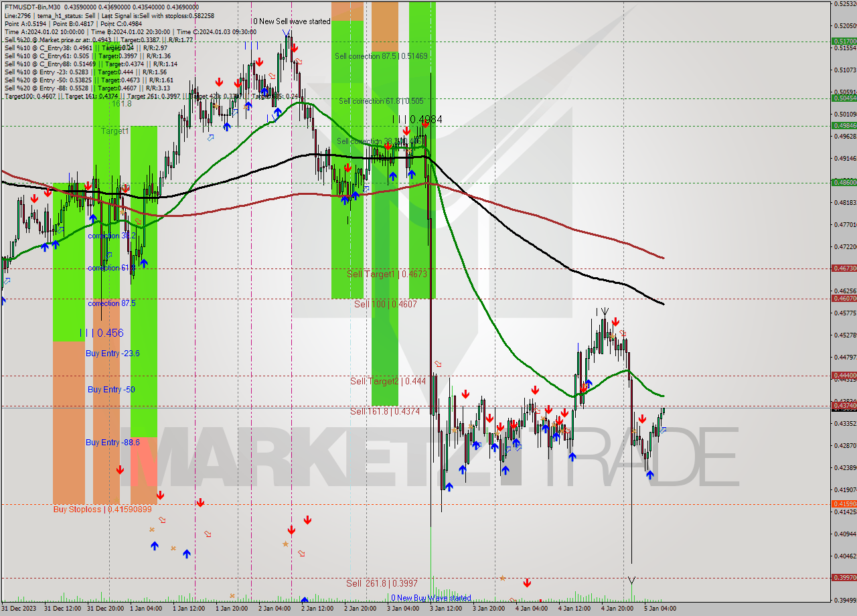Screen dimensions: 857x616
Task: Click the "I I I 0.456" wave label
Action: pos(101,333)
